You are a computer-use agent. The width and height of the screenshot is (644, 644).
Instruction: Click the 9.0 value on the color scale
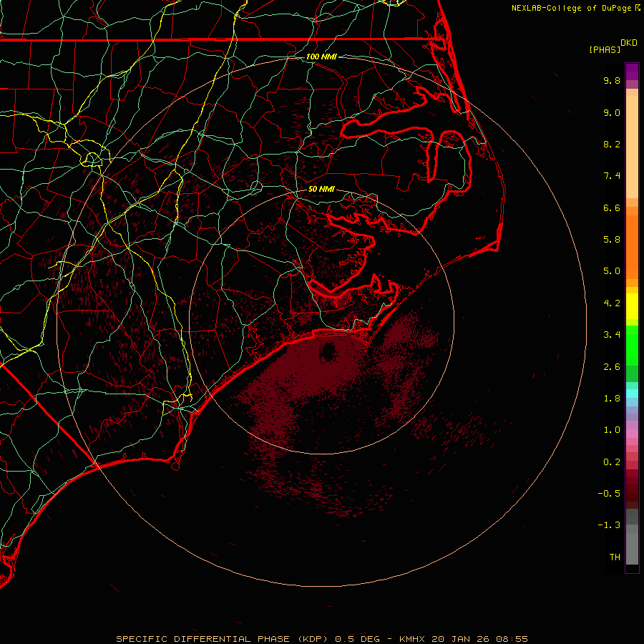click(x=612, y=112)
